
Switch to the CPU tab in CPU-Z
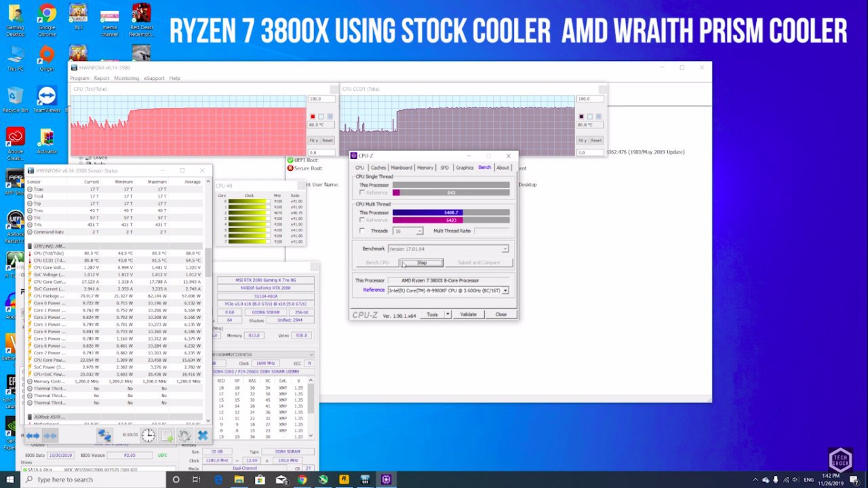tap(359, 168)
